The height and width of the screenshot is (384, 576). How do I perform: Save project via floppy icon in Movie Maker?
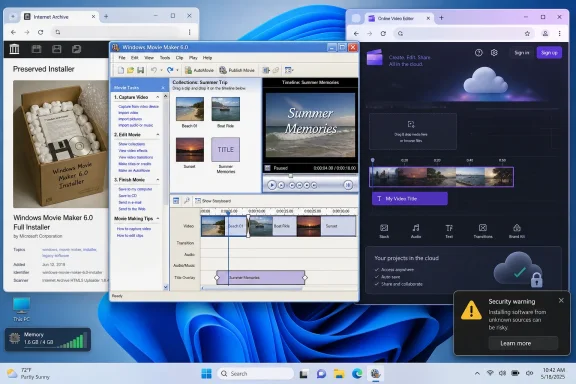coord(140,70)
